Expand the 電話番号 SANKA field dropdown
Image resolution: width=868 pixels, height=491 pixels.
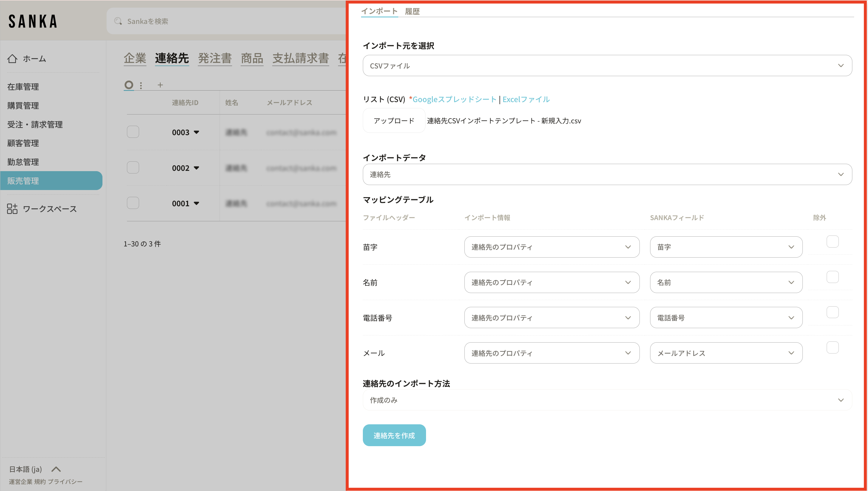[726, 318]
